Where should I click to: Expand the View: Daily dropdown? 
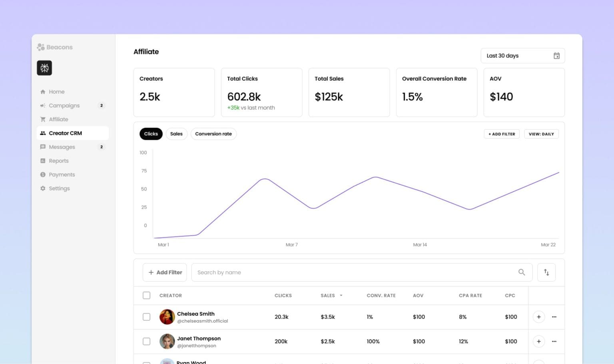tap(541, 134)
